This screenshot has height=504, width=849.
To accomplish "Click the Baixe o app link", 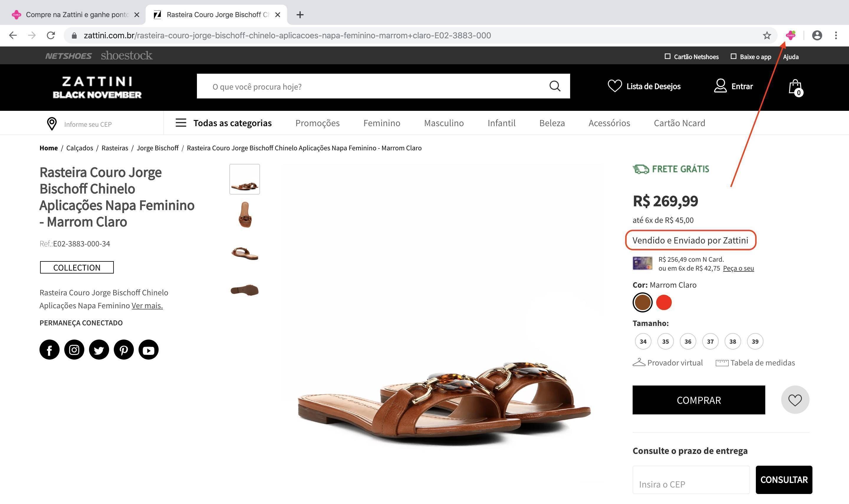I will pos(751,57).
